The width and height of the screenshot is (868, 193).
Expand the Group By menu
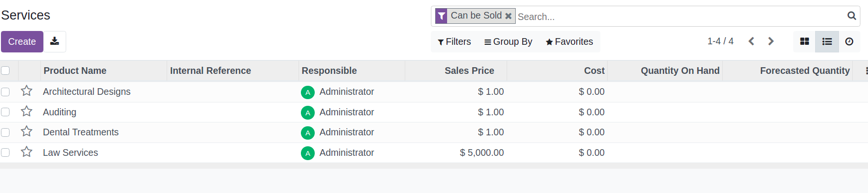(508, 41)
